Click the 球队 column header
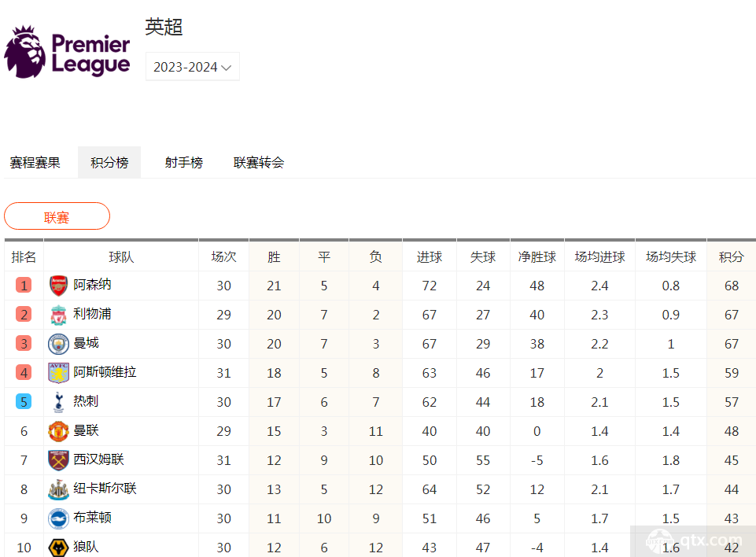 click(x=121, y=257)
